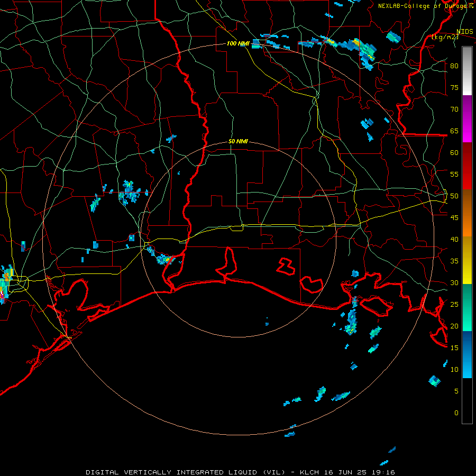
Task: Click the gray-white top segment of color bar
Action: (467, 71)
